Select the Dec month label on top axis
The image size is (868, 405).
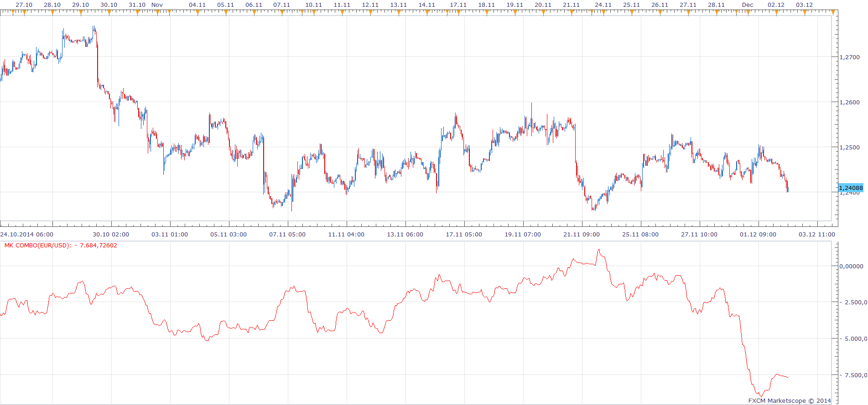coord(748,5)
